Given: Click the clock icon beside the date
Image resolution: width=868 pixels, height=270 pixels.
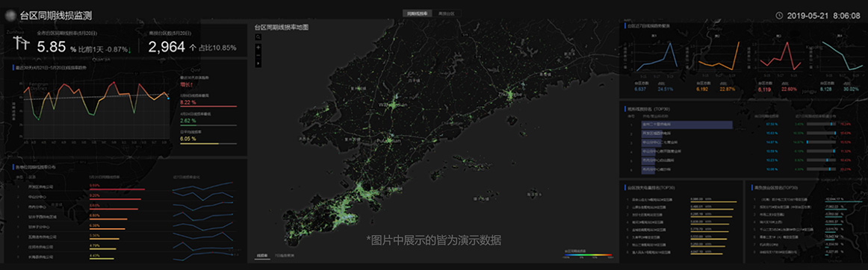Looking at the screenshot, I should coord(779,16).
